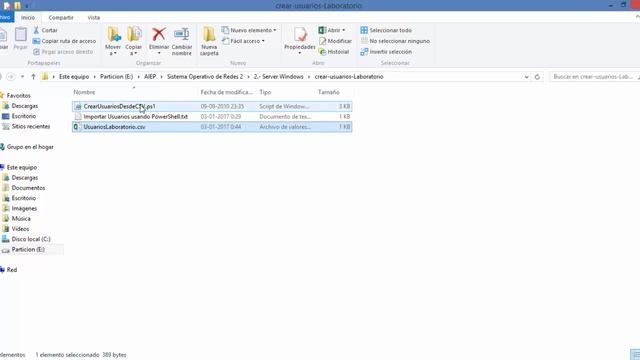Open Imágenes in the sidebar

point(24,209)
